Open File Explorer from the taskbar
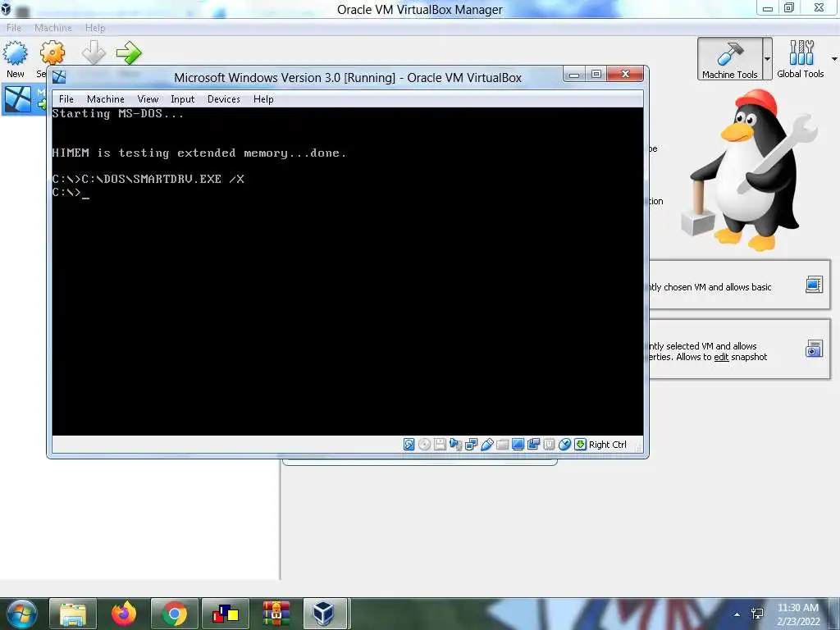The height and width of the screenshot is (630, 840). 73,614
